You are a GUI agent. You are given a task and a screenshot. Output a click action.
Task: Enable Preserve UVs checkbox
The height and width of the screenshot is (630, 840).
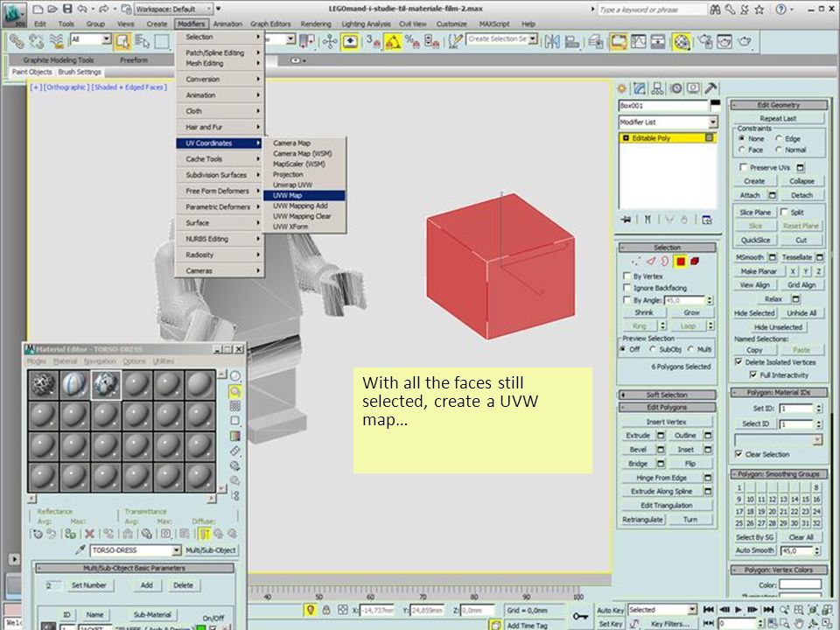pyautogui.click(x=743, y=167)
